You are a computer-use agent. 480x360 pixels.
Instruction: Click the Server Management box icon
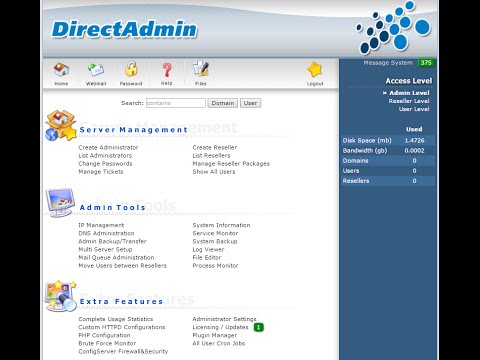pyautogui.click(x=61, y=125)
